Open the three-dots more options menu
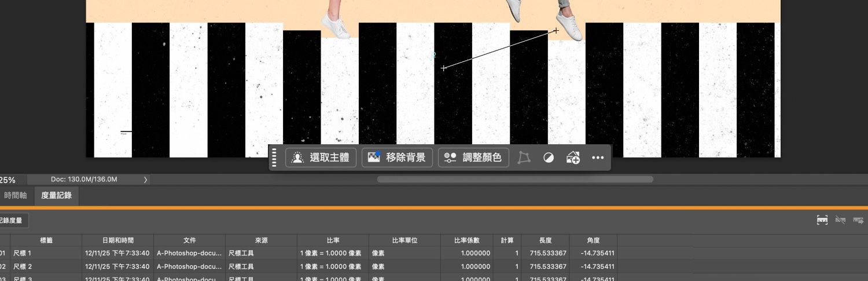Screen dimensions: 868x281 coord(598,158)
